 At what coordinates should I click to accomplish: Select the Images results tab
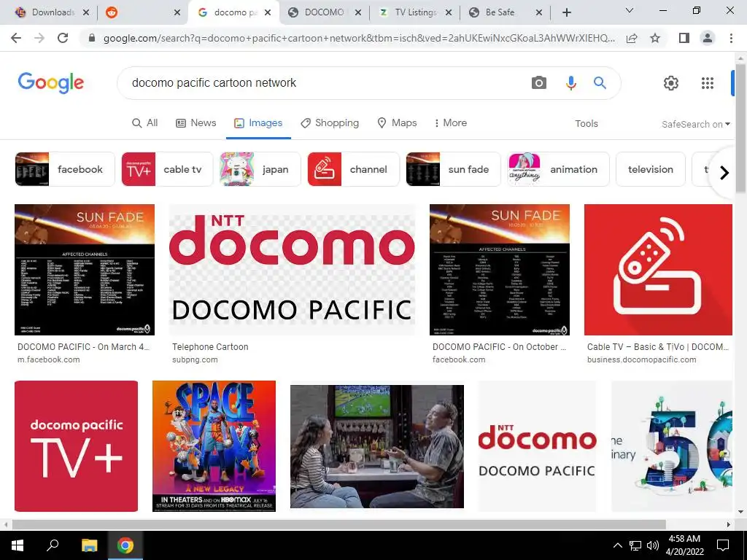coord(258,122)
